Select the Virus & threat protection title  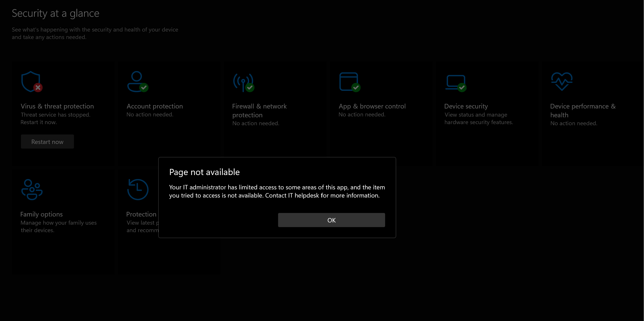click(x=57, y=106)
